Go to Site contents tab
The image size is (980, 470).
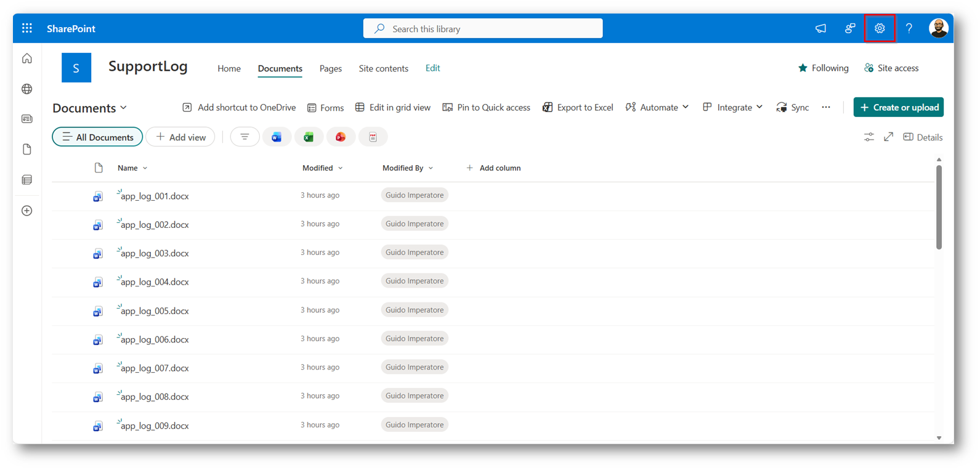coord(383,68)
